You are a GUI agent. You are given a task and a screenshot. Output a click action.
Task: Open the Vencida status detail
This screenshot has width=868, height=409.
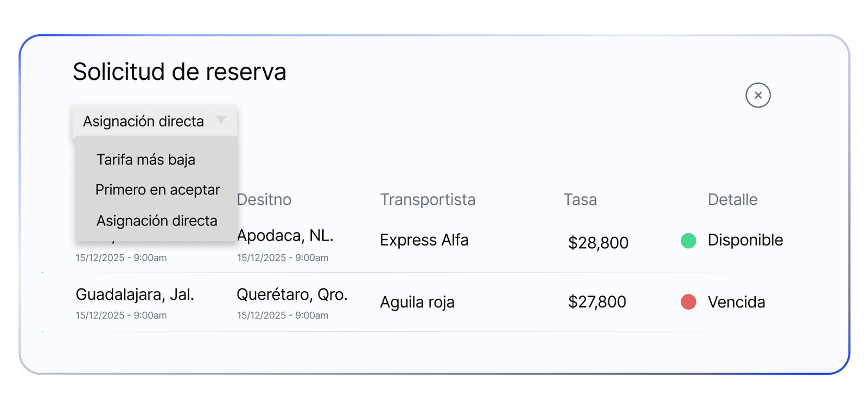pos(736,302)
